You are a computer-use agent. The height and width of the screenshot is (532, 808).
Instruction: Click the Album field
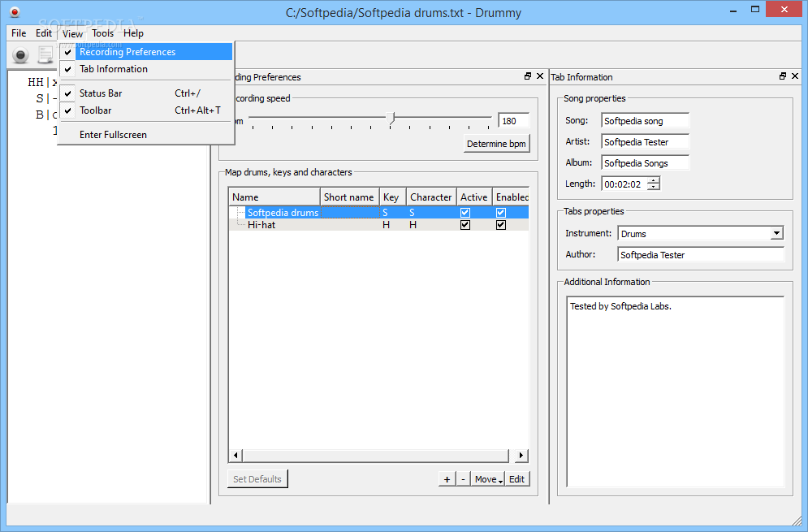click(x=645, y=163)
